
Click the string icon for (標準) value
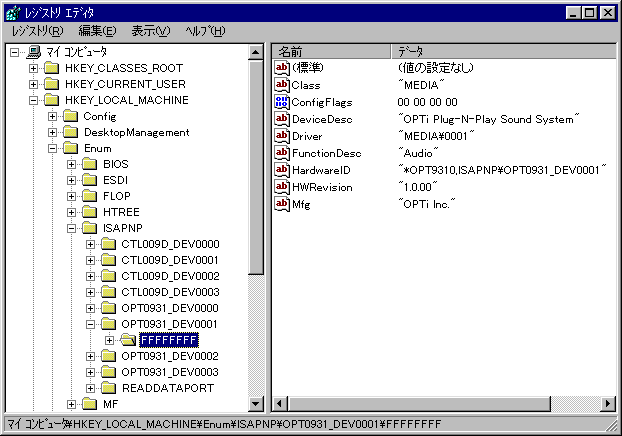click(282, 68)
